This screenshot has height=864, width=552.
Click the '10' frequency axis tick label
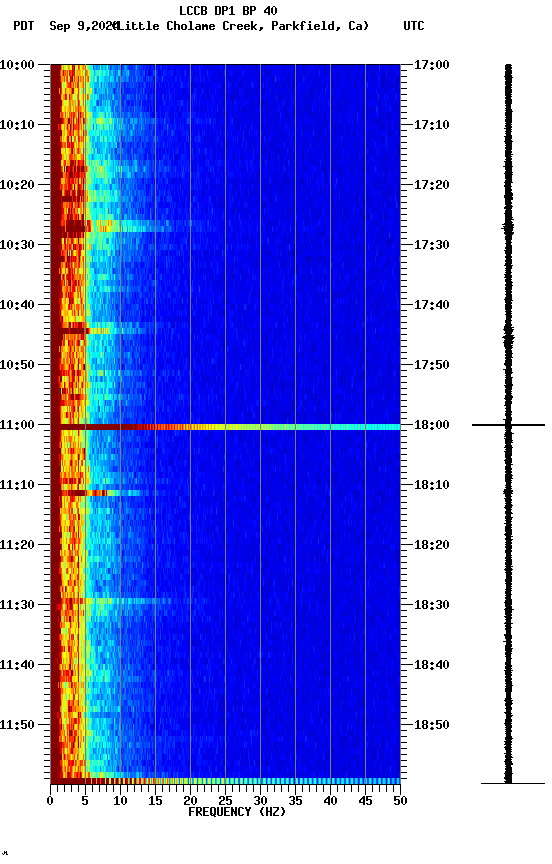[x=120, y=802]
